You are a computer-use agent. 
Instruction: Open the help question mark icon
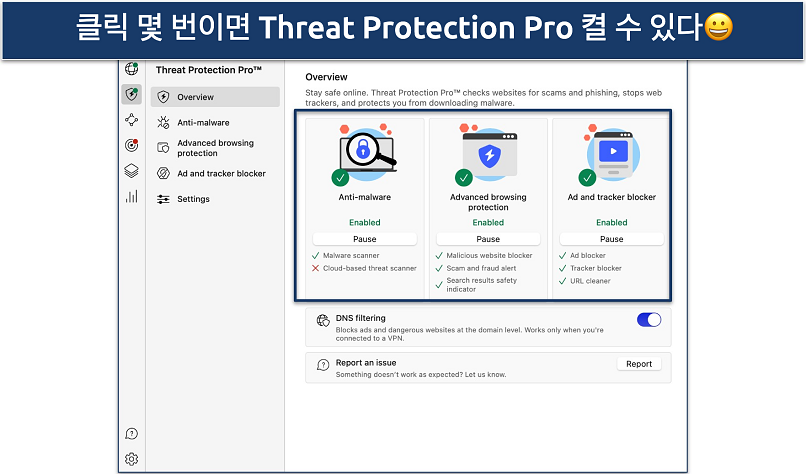click(132, 434)
